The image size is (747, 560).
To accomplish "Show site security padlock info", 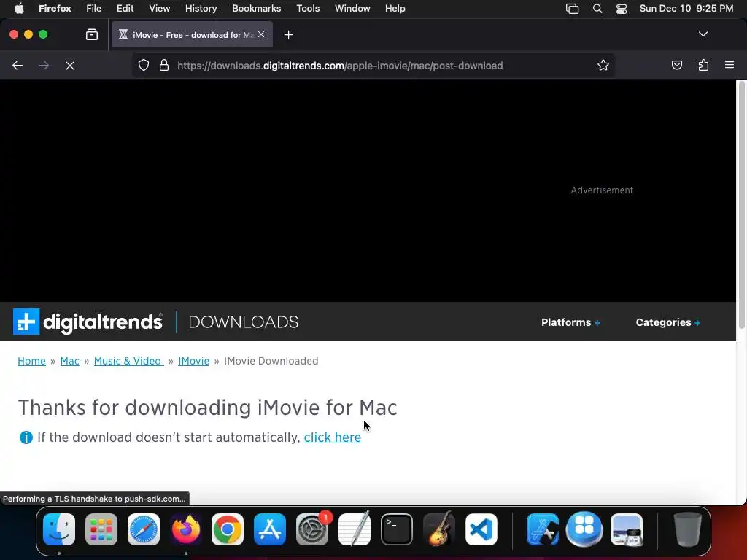I will (164, 65).
